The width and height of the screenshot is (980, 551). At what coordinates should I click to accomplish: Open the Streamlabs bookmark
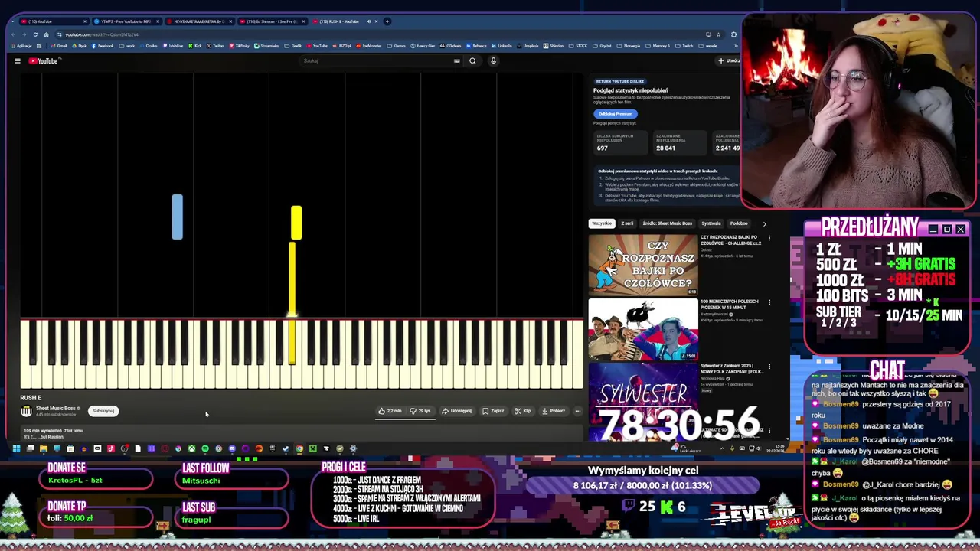pyautogui.click(x=266, y=45)
